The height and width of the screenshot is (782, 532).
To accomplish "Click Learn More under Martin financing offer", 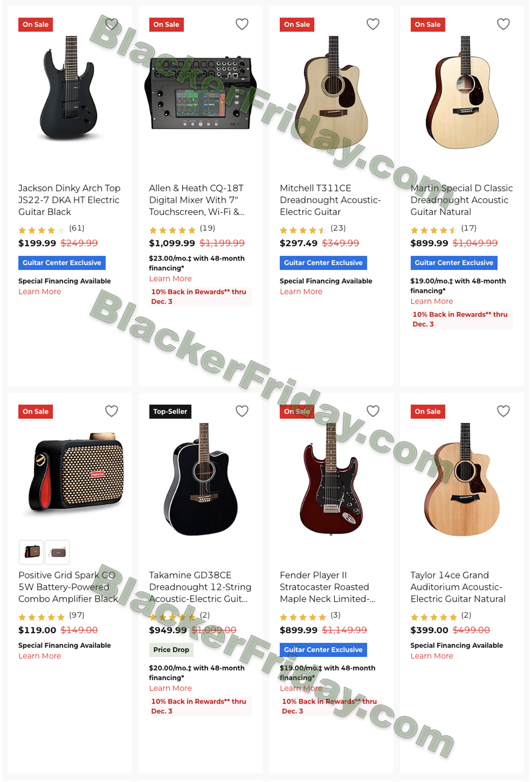I will (x=432, y=301).
